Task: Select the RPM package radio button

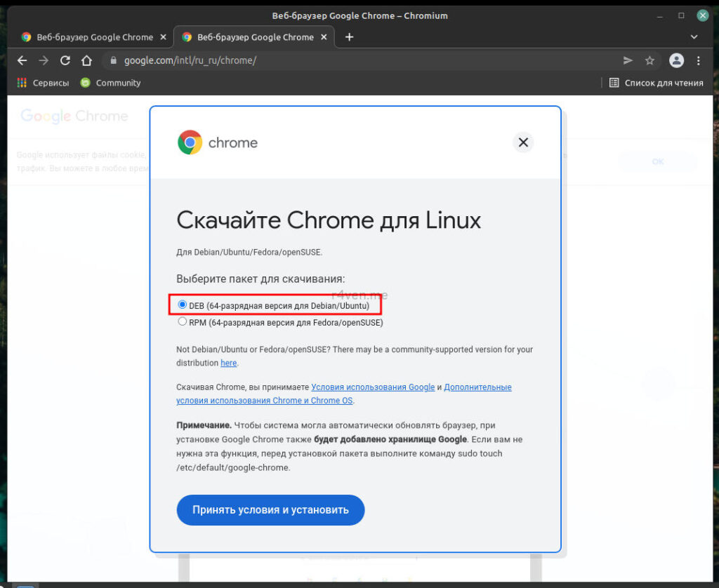Action: (183, 322)
